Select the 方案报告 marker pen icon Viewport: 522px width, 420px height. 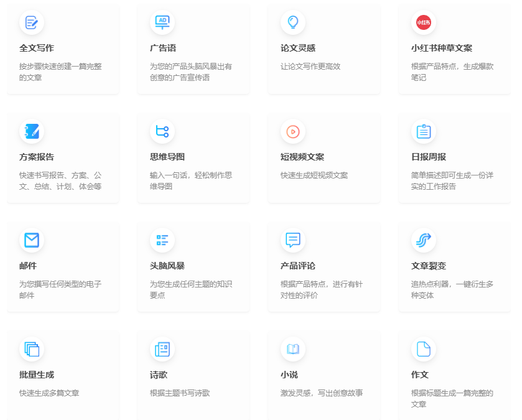coord(32,131)
